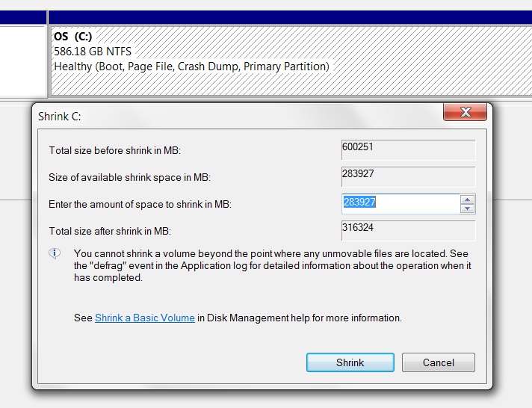Click the 'Total size after shrink in MB' label

(x=110, y=231)
